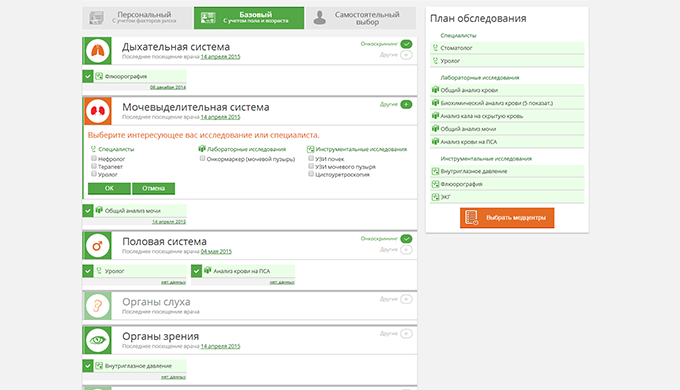The image size is (680, 390).
Task: Check the Уролог specialist checkbox in Мочевыделительная система
Action: pos(94,174)
